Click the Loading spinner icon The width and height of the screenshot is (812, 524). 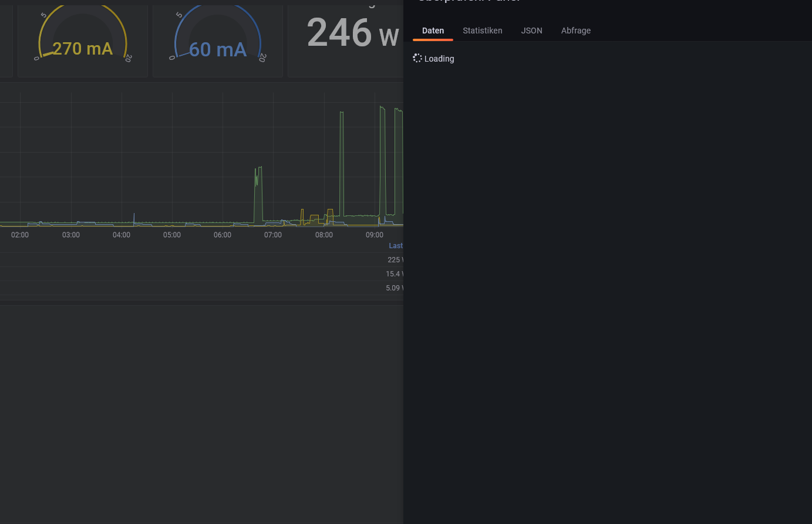point(417,58)
